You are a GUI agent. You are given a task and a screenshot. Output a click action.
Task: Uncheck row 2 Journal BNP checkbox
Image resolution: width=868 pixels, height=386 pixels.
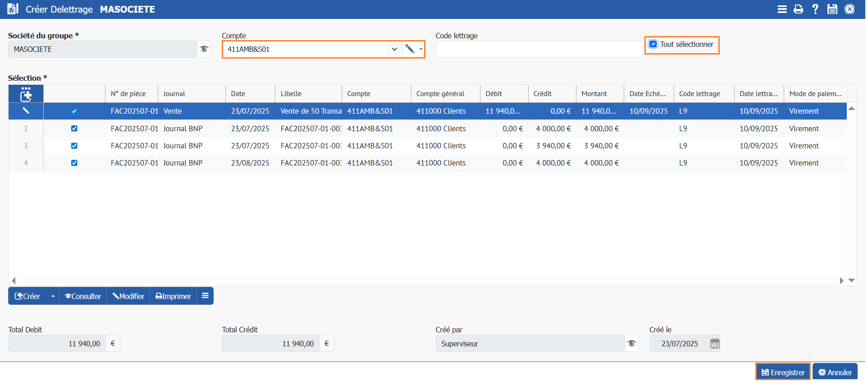click(74, 129)
